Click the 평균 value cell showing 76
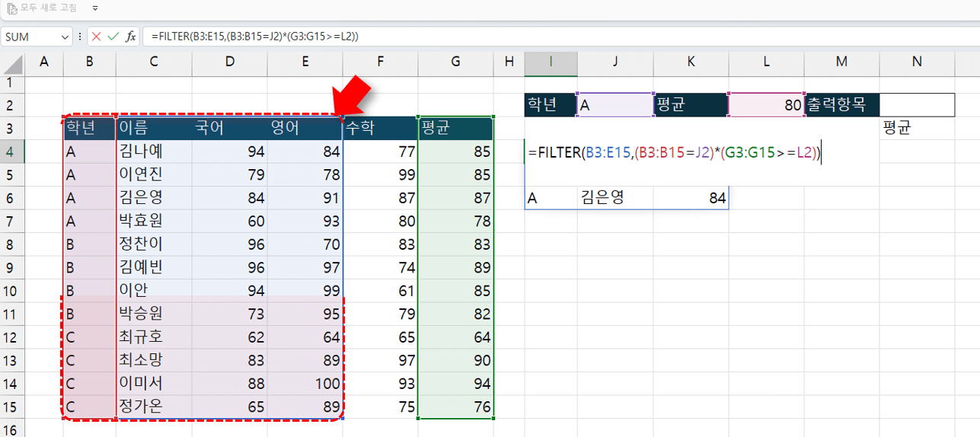 click(455, 407)
